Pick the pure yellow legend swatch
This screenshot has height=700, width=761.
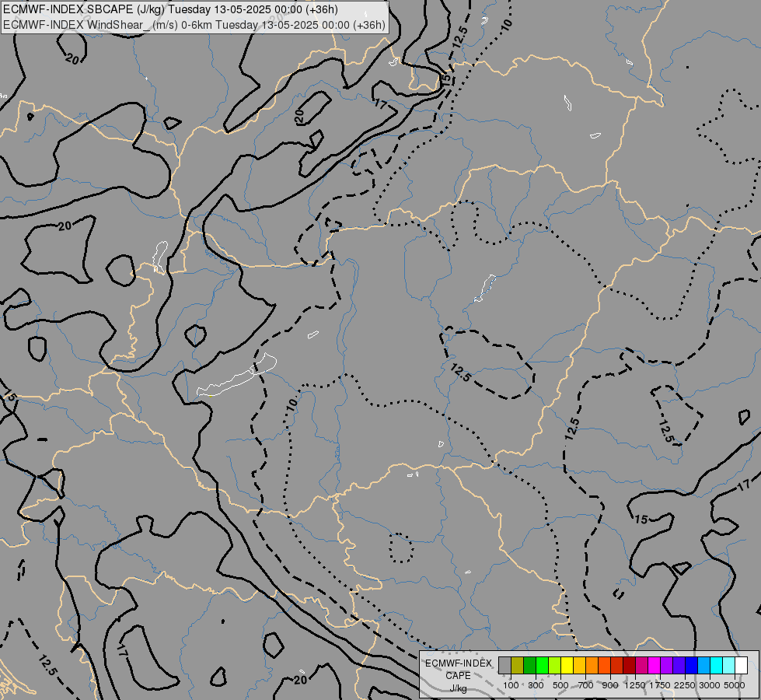click(567, 665)
